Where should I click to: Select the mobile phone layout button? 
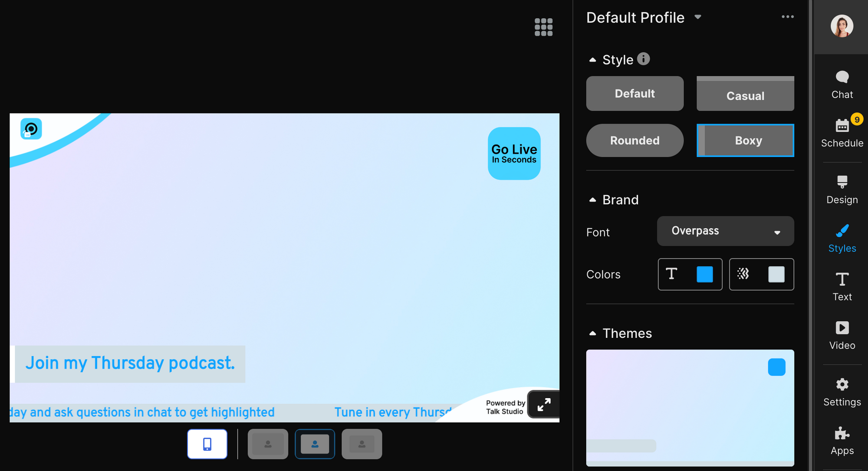coord(207,444)
